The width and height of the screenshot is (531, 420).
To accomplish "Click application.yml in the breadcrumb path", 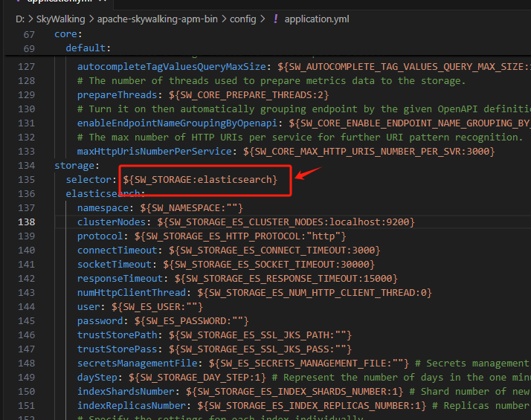I will (x=317, y=19).
